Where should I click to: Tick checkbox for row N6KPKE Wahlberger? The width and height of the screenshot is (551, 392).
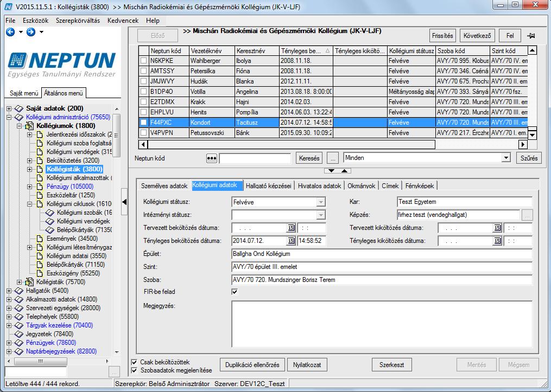click(143, 61)
